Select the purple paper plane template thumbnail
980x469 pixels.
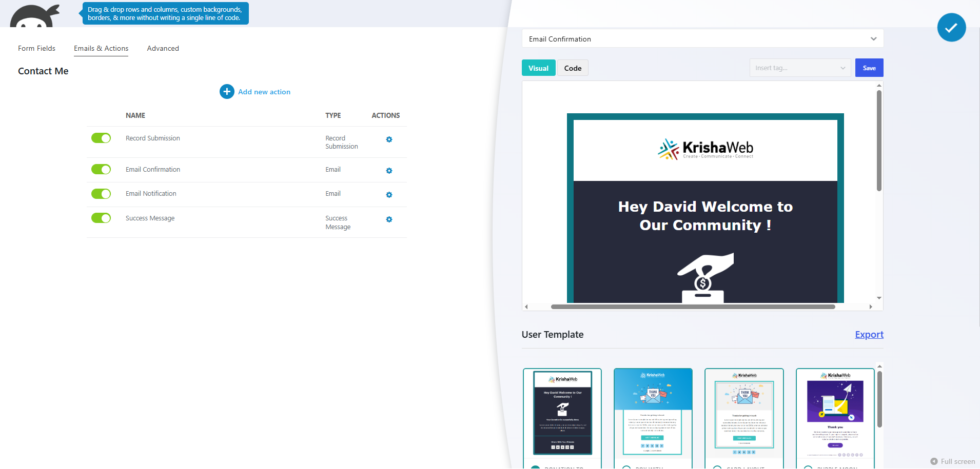(x=835, y=413)
